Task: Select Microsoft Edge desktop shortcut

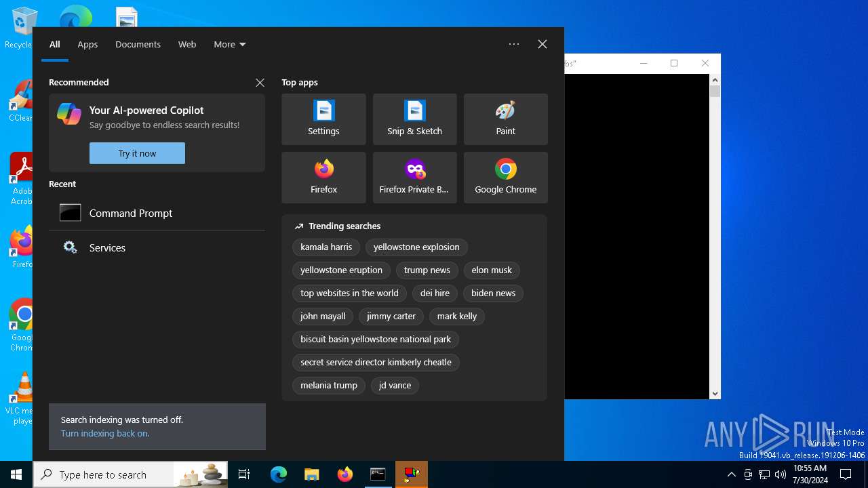Action: 76,16
